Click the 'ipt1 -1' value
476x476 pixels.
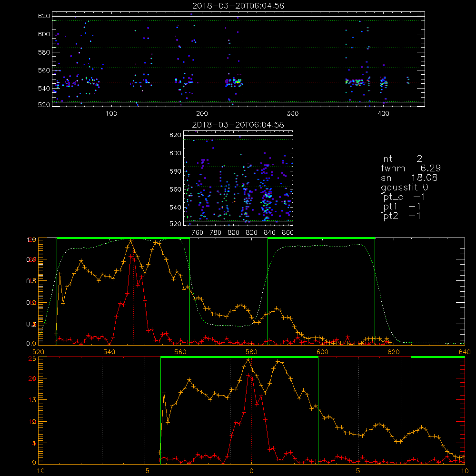point(401,207)
